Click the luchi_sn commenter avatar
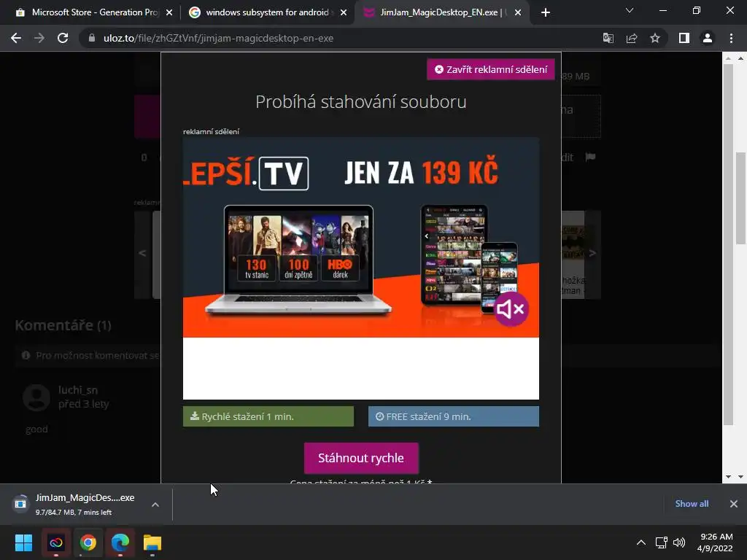This screenshot has width=747, height=560. tap(36, 397)
